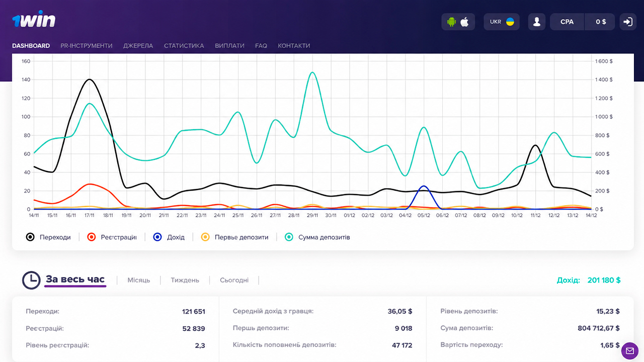This screenshot has width=644, height=362.
Task: Open the Android app download icon
Action: pos(451,22)
